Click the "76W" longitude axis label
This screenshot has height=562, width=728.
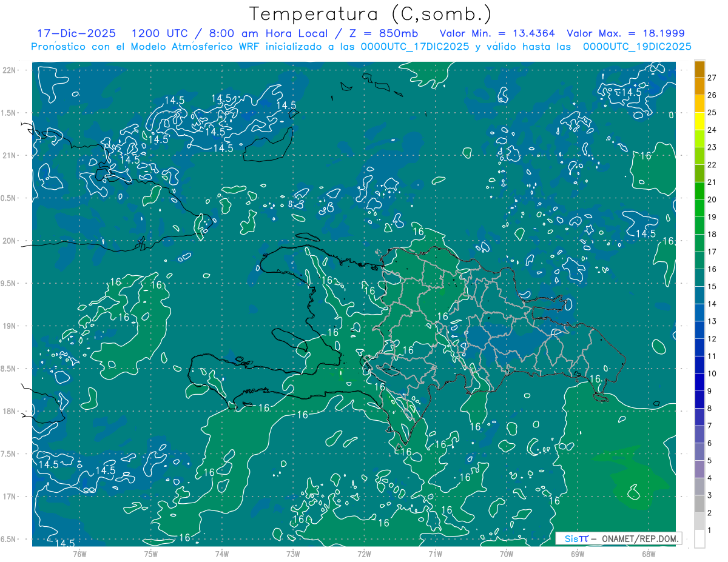click(79, 554)
